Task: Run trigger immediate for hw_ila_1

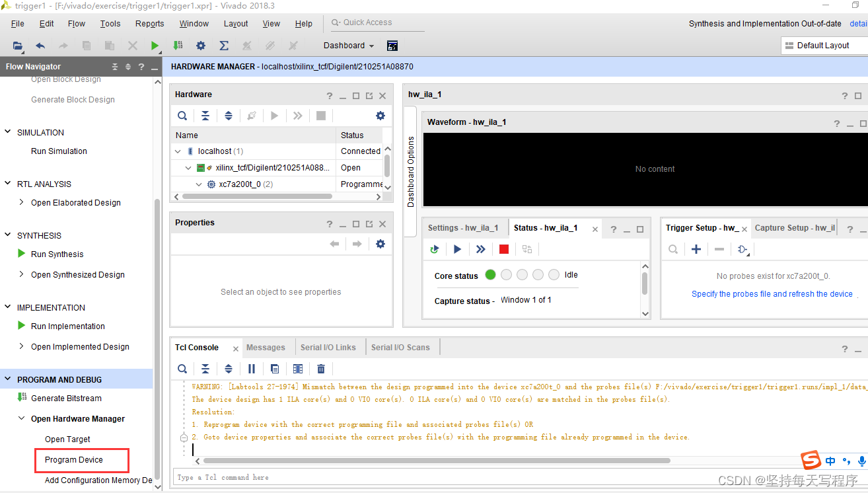Action: point(481,249)
